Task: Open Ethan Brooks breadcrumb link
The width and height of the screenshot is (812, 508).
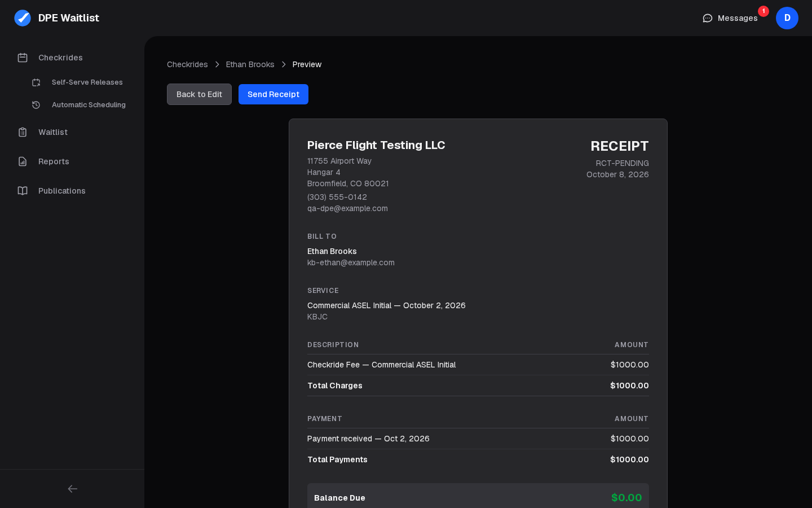Action: [x=250, y=64]
